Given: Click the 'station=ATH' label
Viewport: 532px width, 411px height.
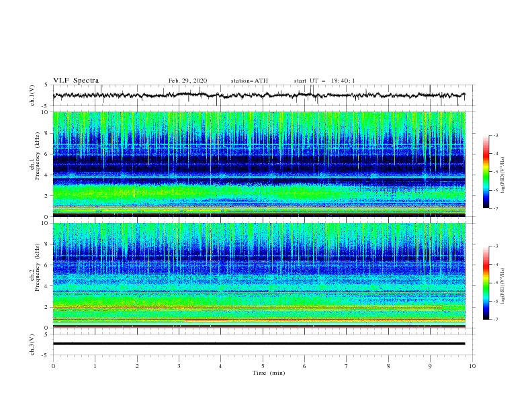Looking at the screenshot, I should [x=249, y=81].
